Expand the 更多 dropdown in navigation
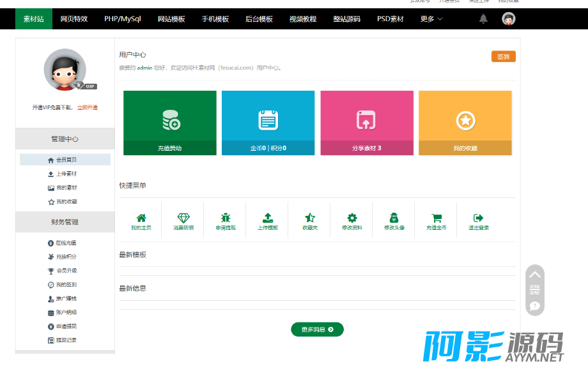This screenshot has width=588, height=373. tap(431, 19)
